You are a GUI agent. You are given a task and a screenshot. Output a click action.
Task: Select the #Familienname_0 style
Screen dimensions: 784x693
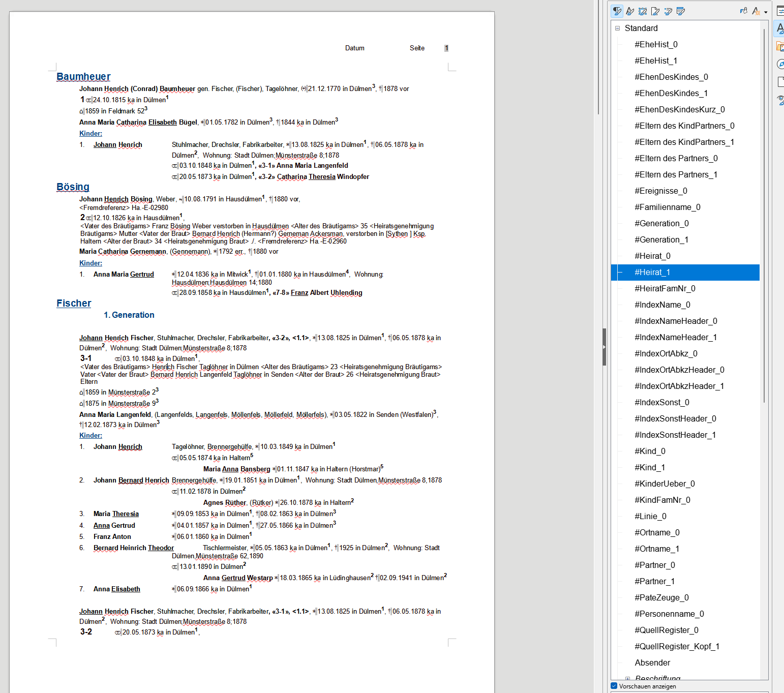[x=667, y=207]
